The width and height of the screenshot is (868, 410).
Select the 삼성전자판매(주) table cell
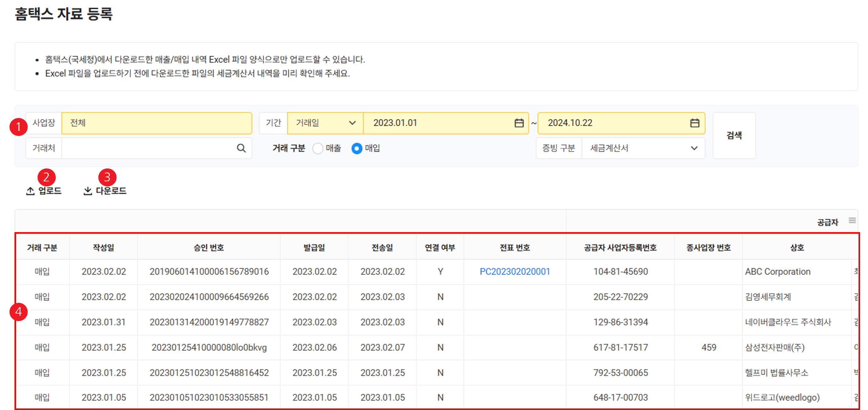point(774,347)
